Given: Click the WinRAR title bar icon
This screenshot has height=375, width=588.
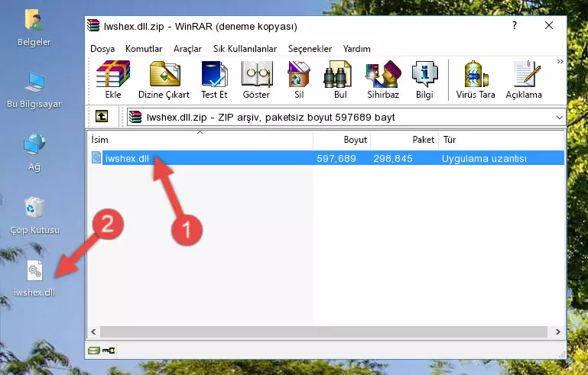Looking at the screenshot, I should pos(93,25).
